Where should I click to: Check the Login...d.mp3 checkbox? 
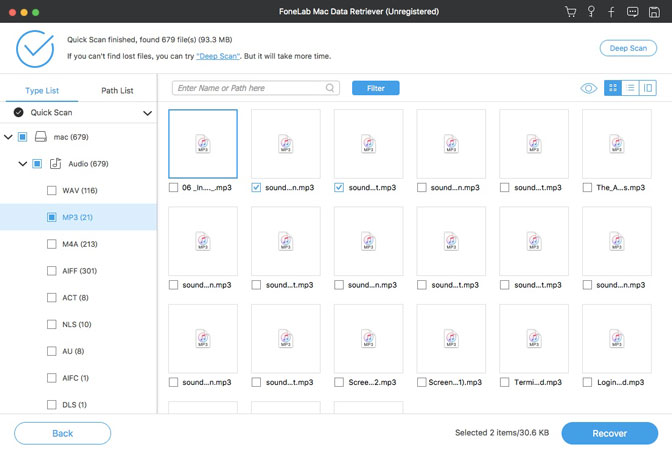[x=587, y=382]
